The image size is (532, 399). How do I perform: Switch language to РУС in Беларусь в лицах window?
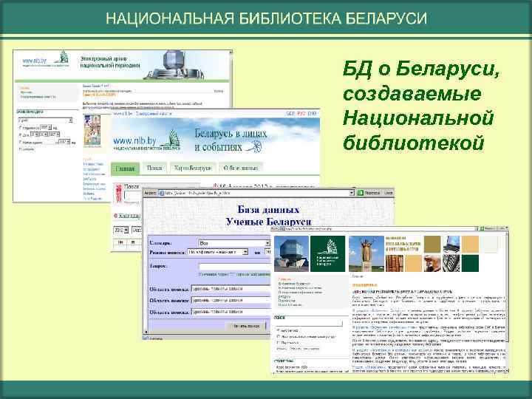tap(301, 114)
